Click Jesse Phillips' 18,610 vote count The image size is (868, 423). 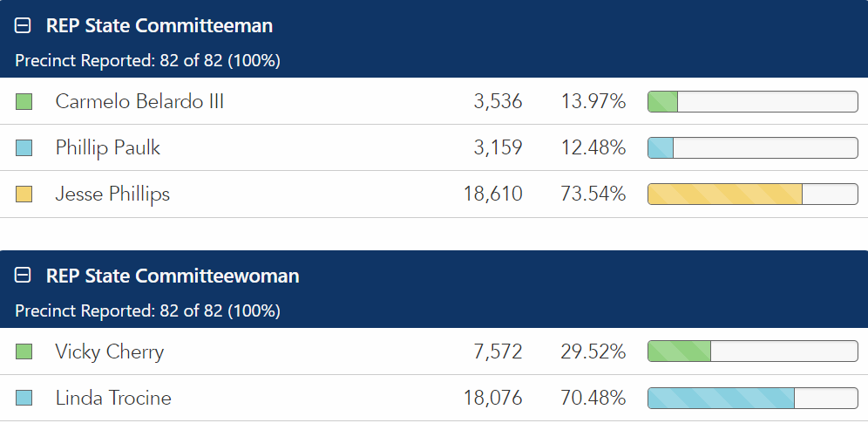493,194
